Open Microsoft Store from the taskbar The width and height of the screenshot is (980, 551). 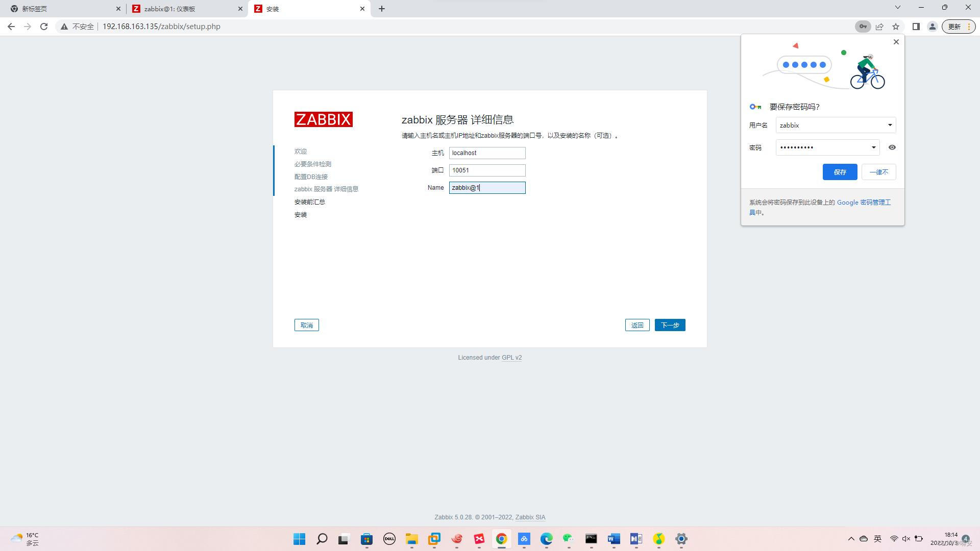[x=367, y=539]
